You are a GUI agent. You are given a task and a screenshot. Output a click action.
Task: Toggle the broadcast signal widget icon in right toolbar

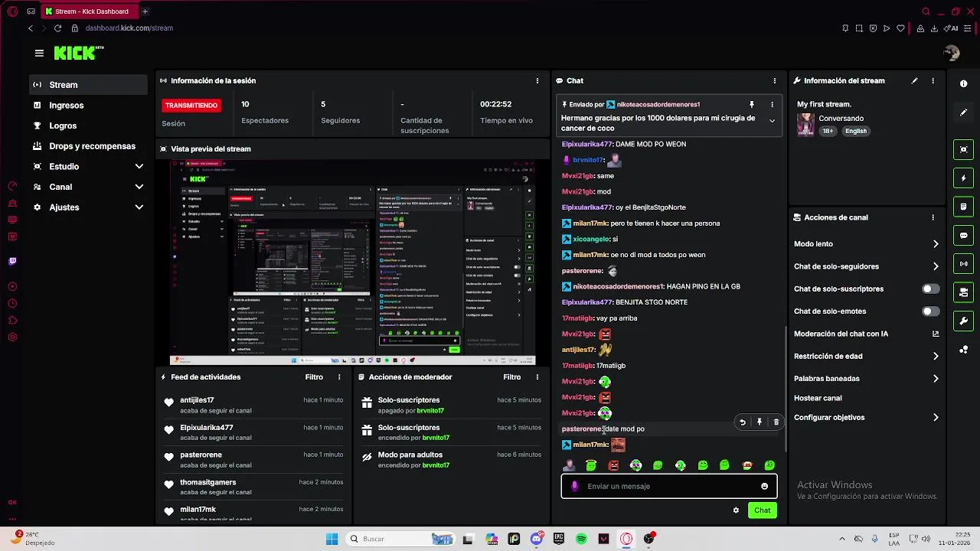click(964, 264)
